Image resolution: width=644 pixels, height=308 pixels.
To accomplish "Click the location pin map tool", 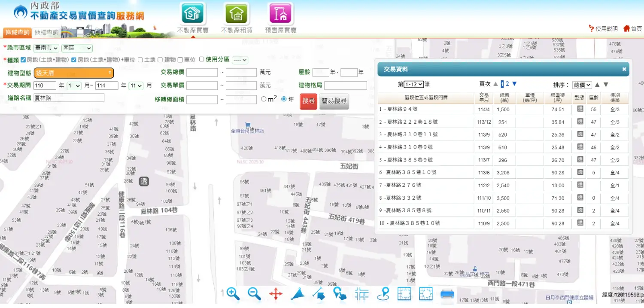I will click(x=383, y=294).
